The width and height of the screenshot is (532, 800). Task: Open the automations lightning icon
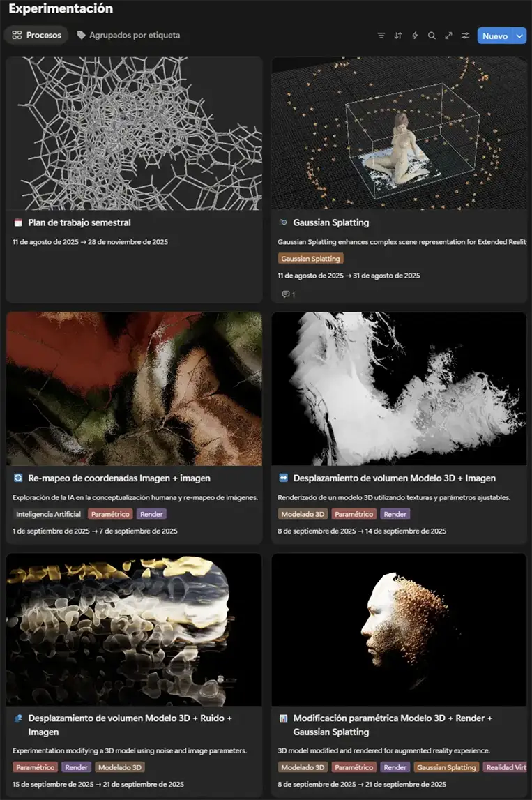coord(415,36)
